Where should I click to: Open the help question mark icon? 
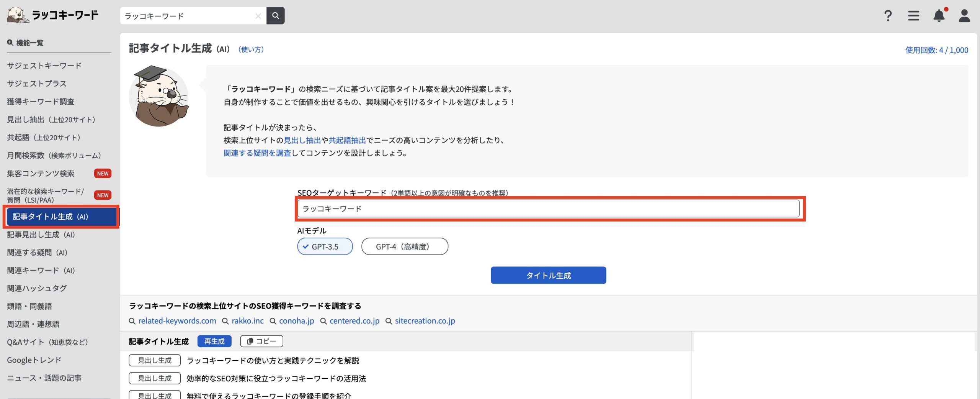888,16
